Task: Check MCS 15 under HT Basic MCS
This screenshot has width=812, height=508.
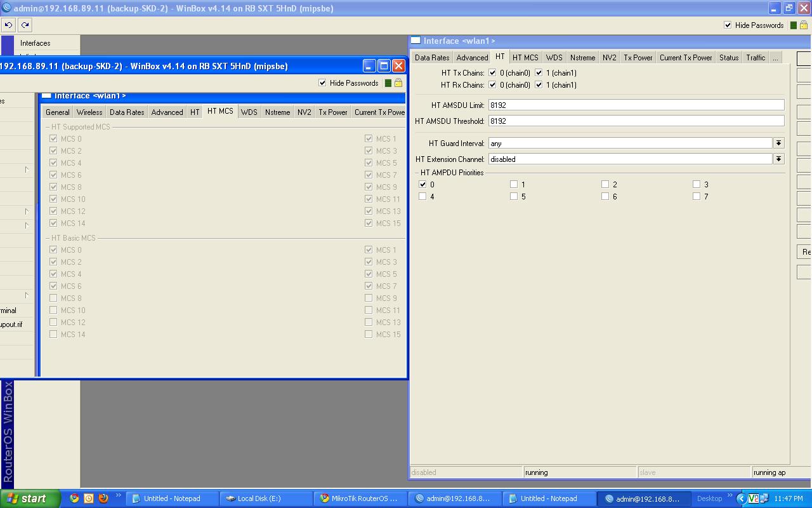Action: pos(369,335)
